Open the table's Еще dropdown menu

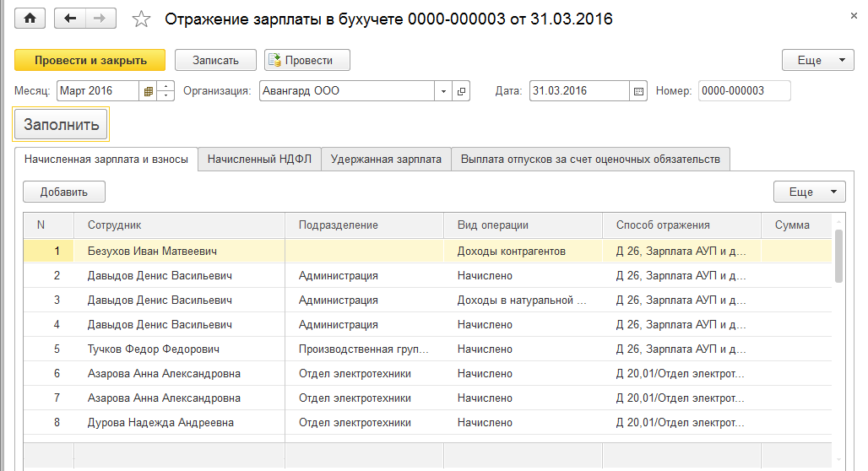(809, 192)
